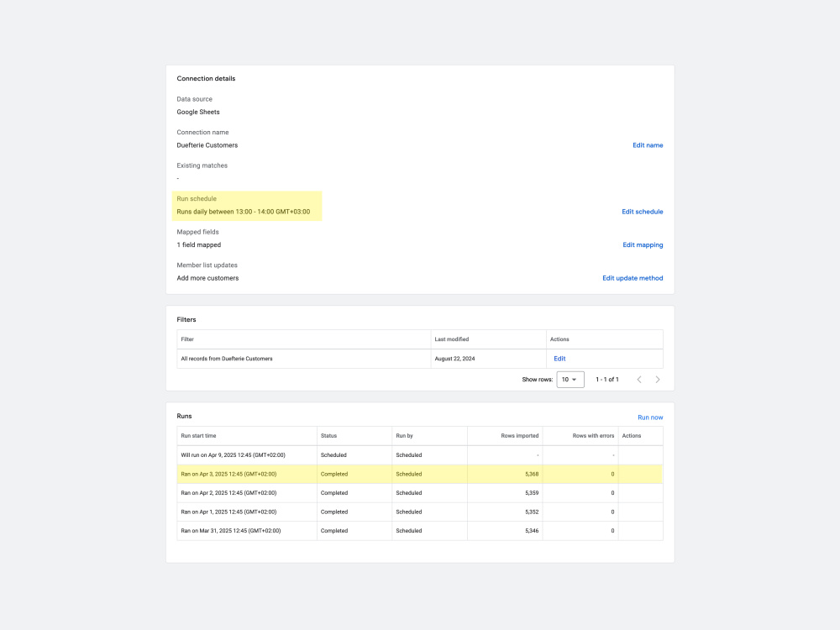
Task: Go to previous page of filters
Action: pos(639,380)
